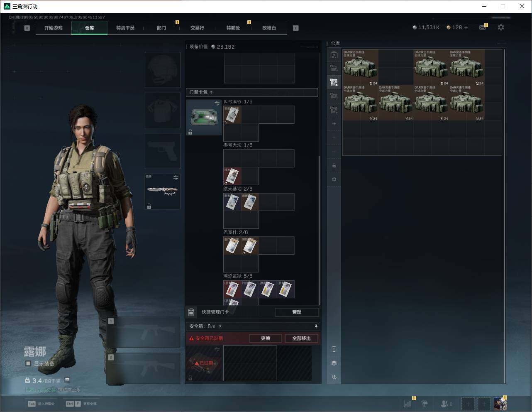Select the key card under 长弓溪谷

click(232, 115)
